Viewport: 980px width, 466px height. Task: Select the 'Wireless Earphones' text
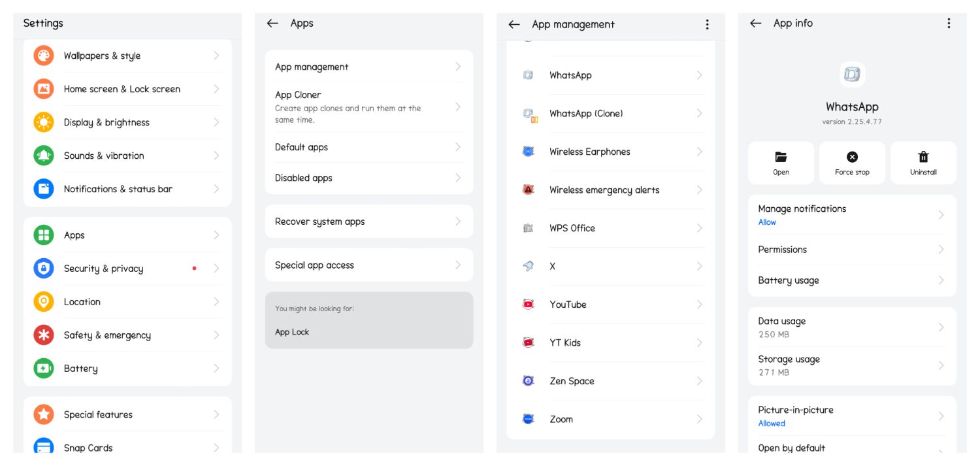click(590, 152)
